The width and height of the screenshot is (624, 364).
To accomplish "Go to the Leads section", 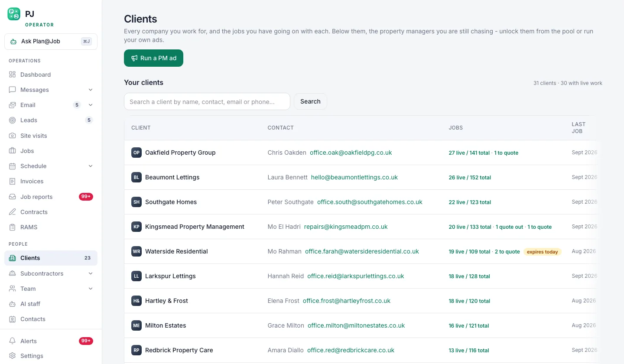I will tap(51, 120).
